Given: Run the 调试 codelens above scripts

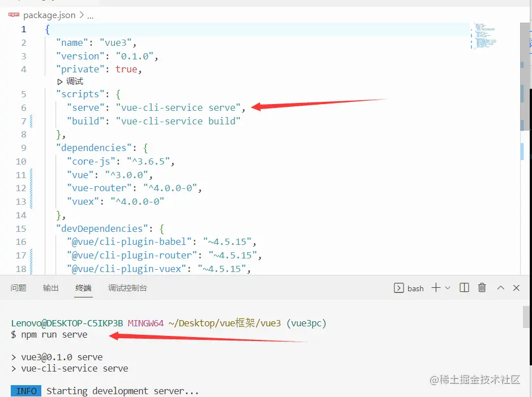Looking at the screenshot, I should coord(70,81).
